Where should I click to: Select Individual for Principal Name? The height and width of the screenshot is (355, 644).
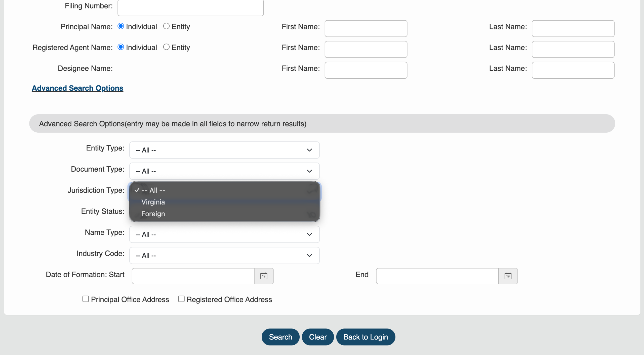pos(121,26)
